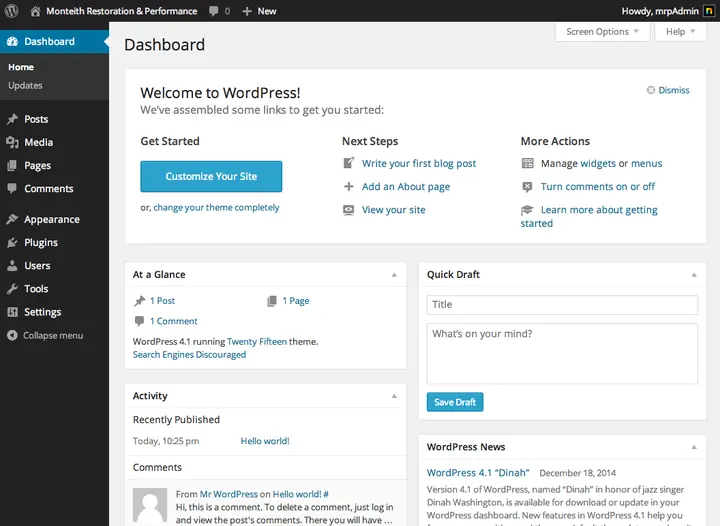Click the Plugins plug icon
This screenshot has width=720, height=526.
12,242
